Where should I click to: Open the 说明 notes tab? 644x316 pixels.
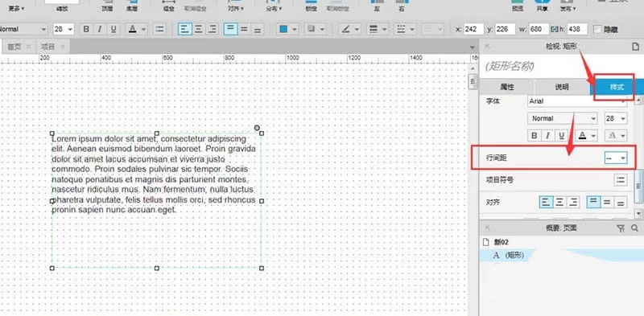[561, 87]
